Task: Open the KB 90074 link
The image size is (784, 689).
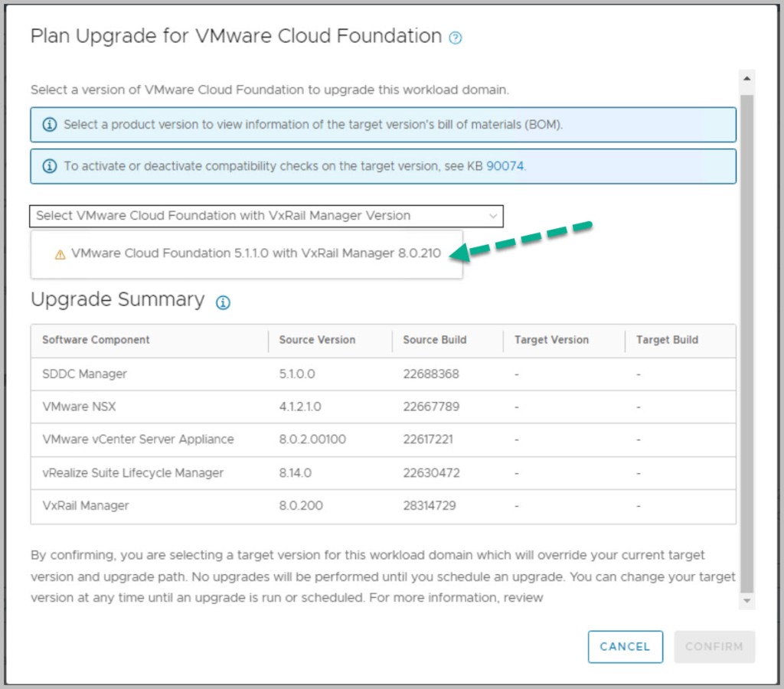Action: point(505,166)
